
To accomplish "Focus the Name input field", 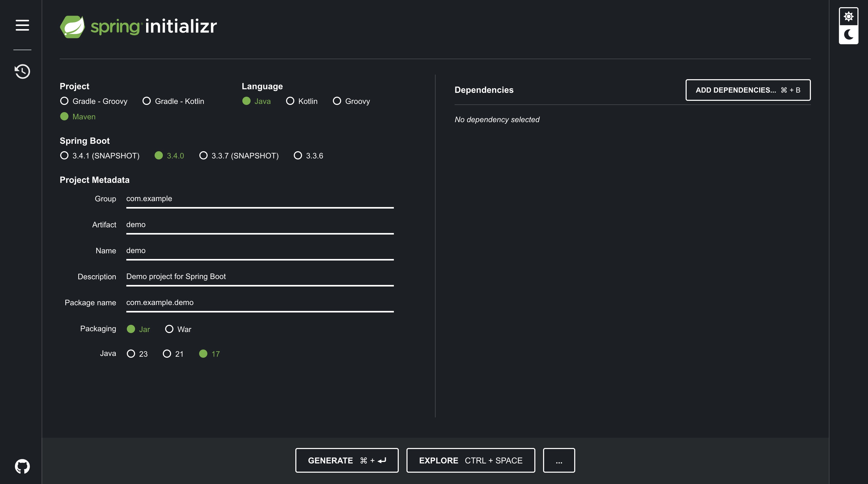I will 260,251.
